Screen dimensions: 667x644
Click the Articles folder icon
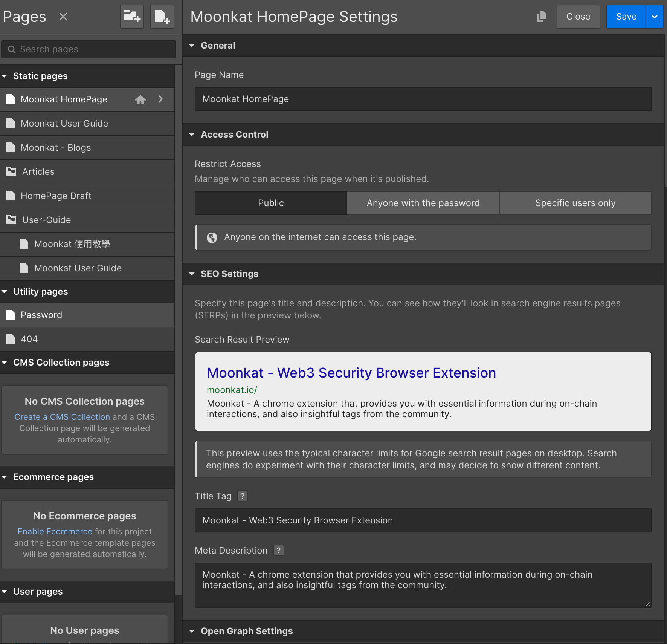11,171
